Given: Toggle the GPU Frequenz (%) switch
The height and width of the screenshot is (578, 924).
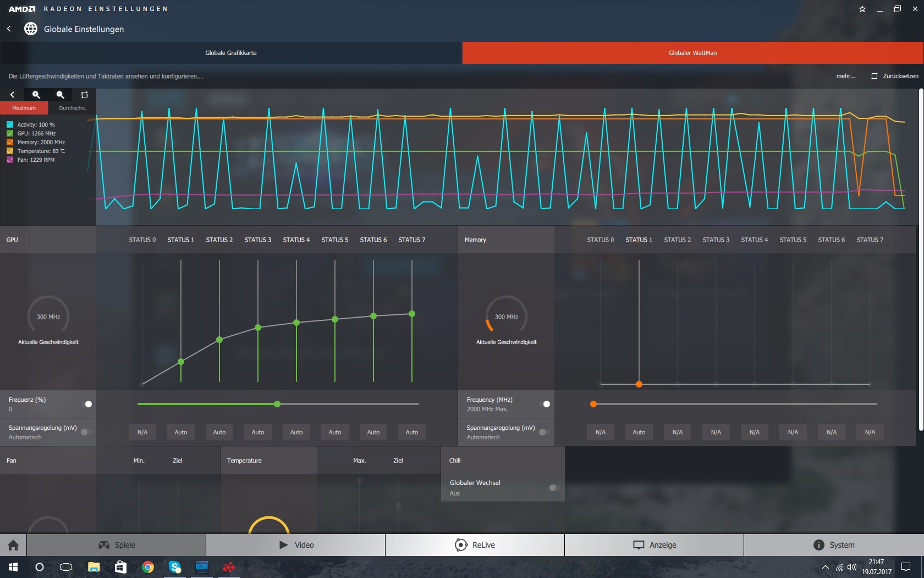Looking at the screenshot, I should [x=86, y=404].
